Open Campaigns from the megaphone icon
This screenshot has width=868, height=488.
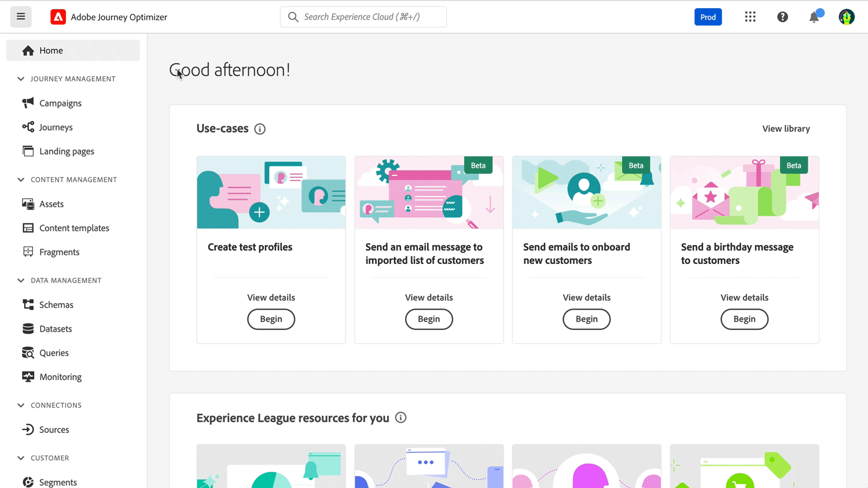tap(28, 103)
